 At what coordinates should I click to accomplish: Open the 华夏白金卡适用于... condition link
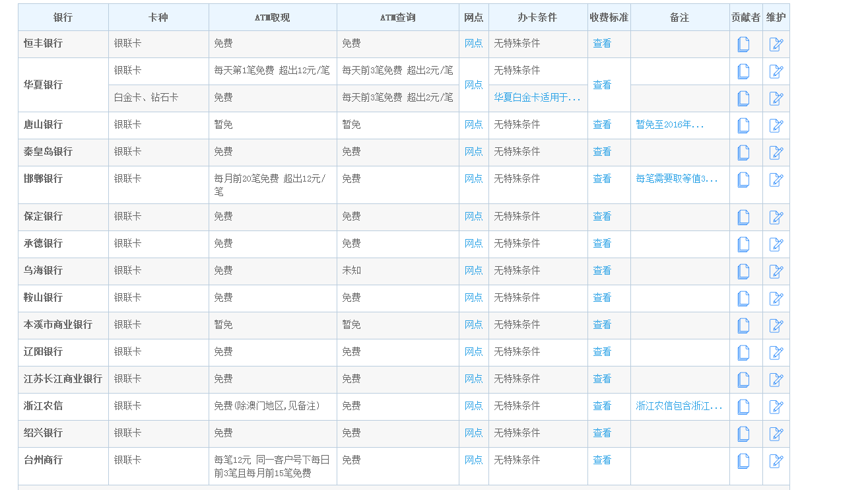537,97
